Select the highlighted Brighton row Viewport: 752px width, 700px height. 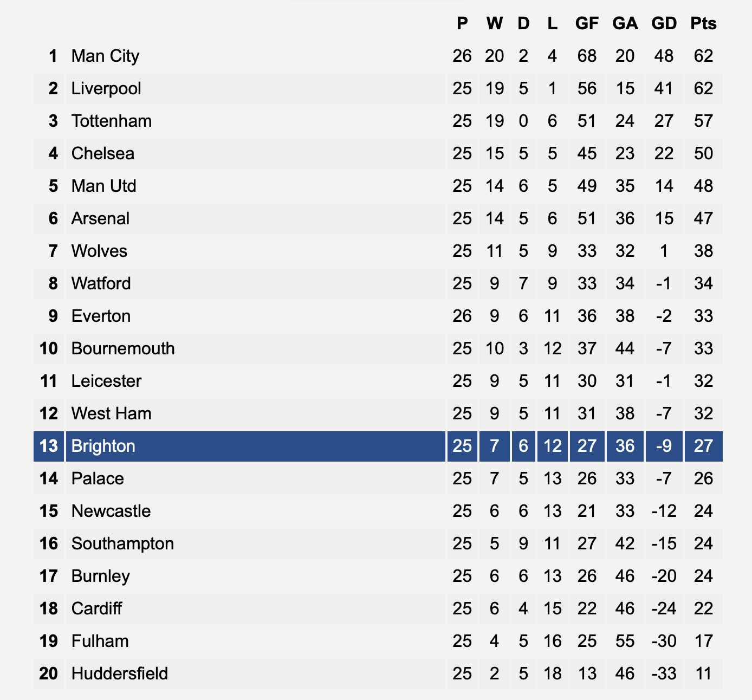coord(378,446)
